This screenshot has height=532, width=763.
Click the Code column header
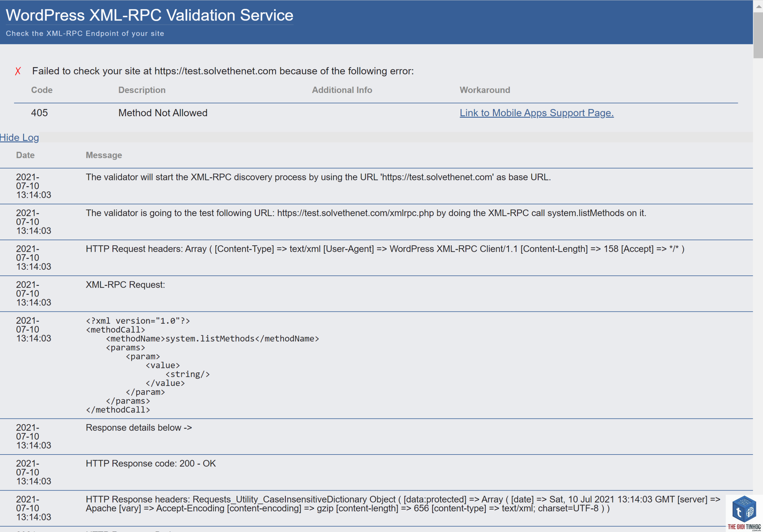click(42, 90)
